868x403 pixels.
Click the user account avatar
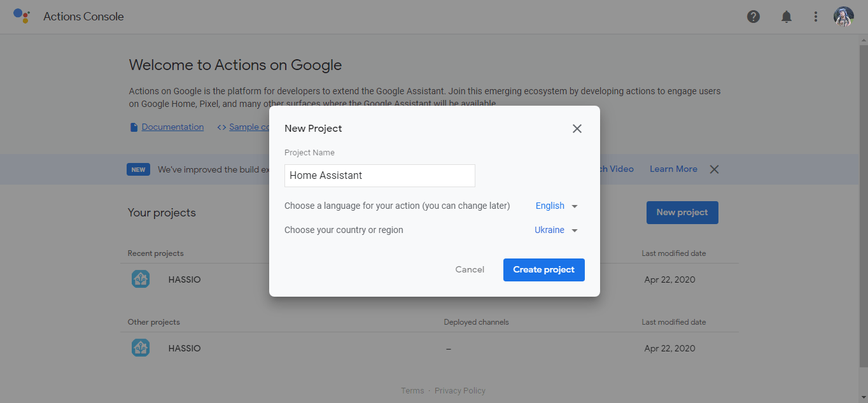point(843,17)
